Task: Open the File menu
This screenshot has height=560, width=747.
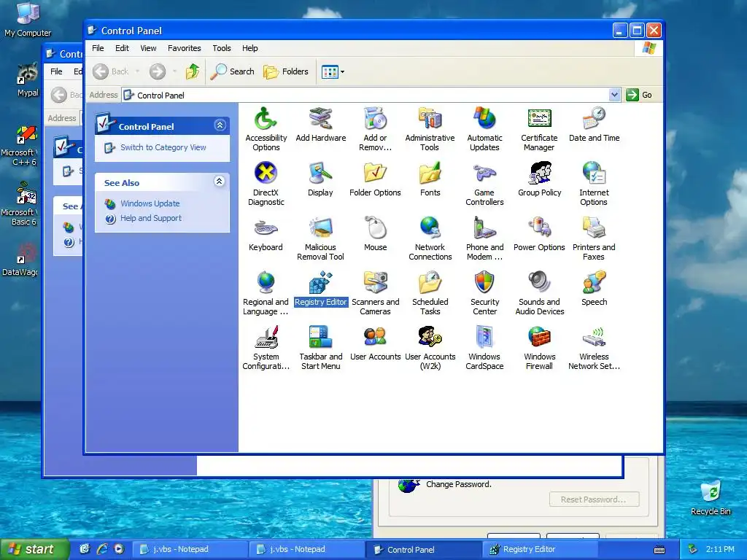Action: 98,48
